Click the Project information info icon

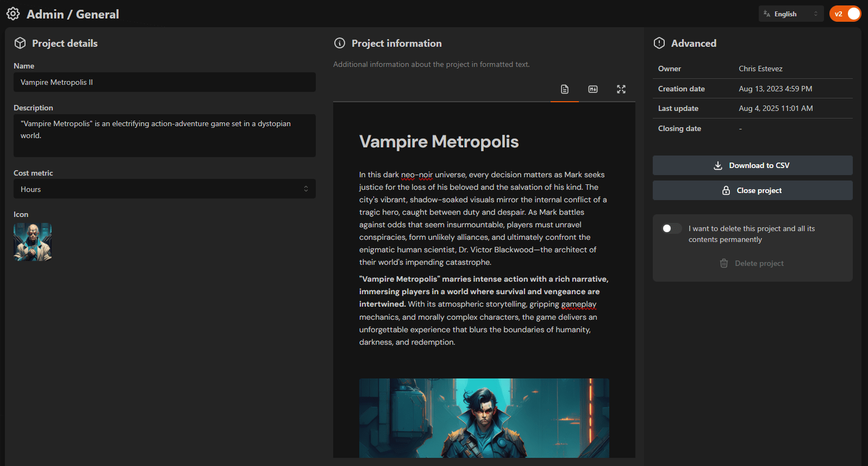[x=340, y=44]
